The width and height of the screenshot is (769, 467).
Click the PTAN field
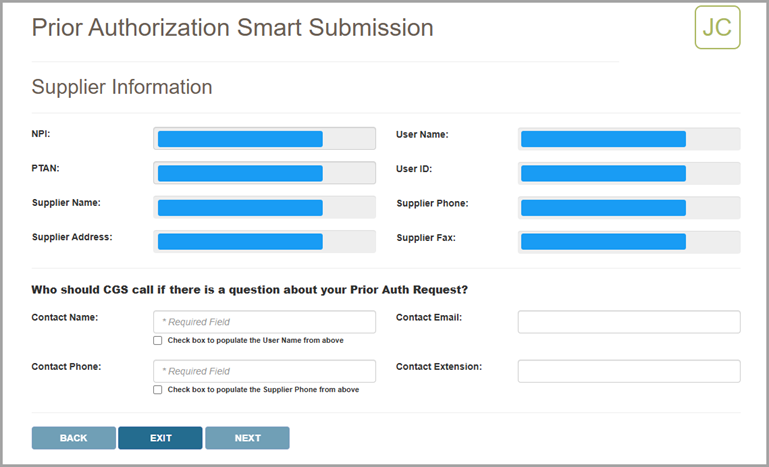(x=264, y=173)
